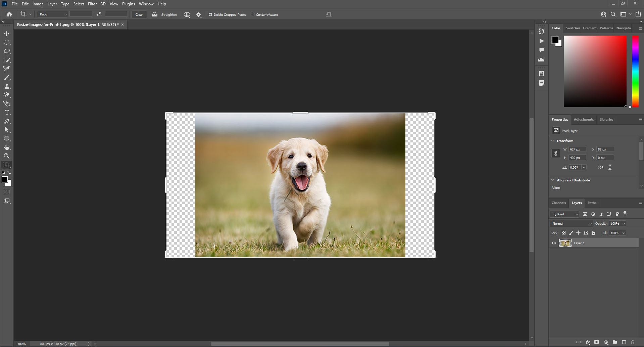644x347 pixels.
Task: Click the foreground color swatch
Action: click(x=5, y=179)
